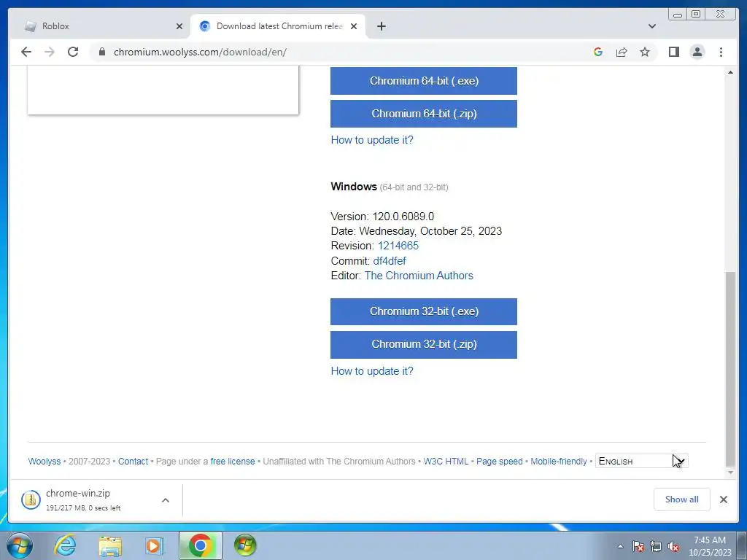Close the downloads bar
747x560 pixels.
[x=723, y=499]
